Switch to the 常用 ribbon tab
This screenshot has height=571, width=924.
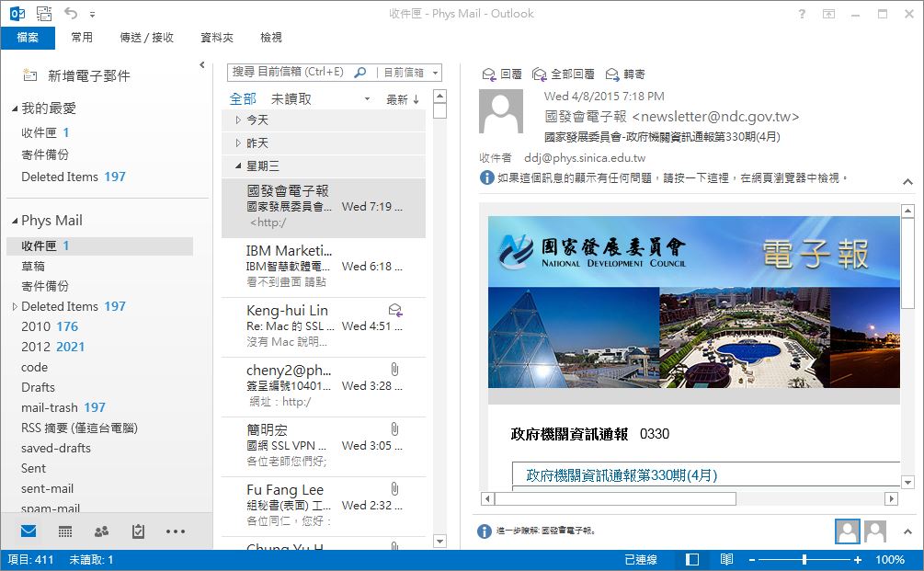[82, 38]
